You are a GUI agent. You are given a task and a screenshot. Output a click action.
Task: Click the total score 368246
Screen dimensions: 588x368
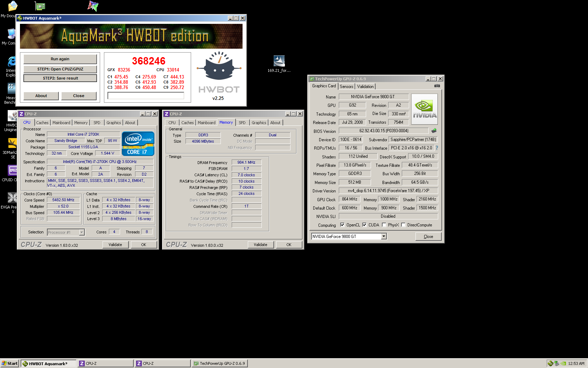click(x=149, y=61)
